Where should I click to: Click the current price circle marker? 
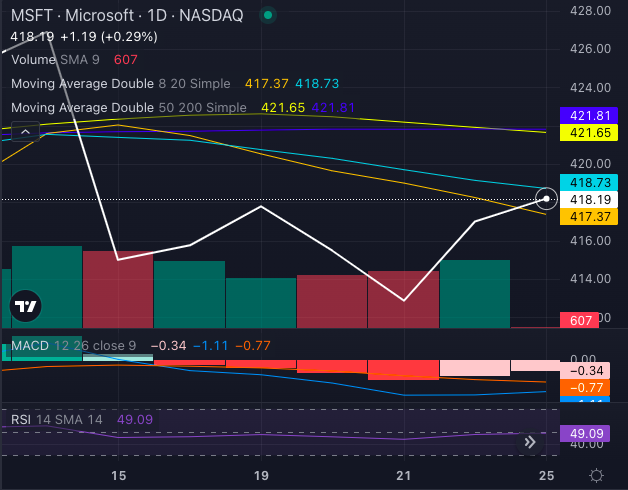click(x=547, y=199)
